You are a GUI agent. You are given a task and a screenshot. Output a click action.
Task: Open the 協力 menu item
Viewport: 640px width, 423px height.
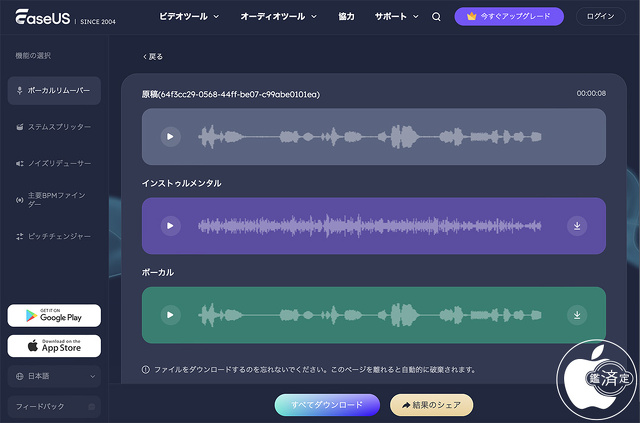click(346, 16)
